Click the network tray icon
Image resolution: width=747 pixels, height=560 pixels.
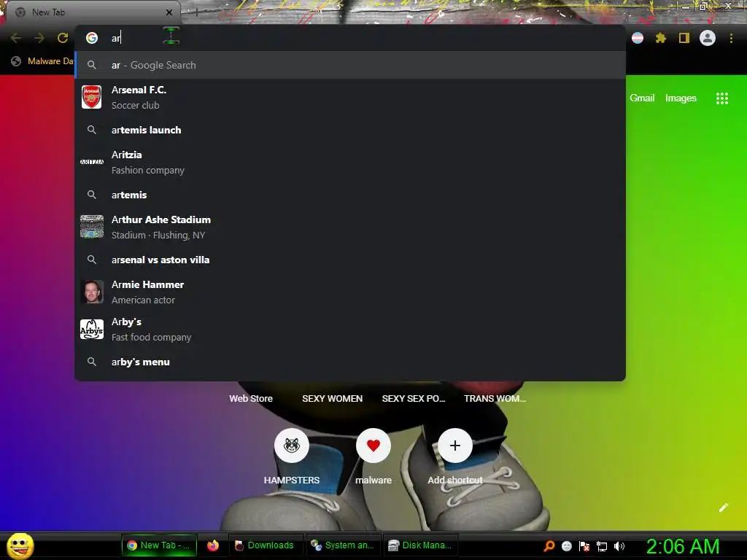pos(602,546)
